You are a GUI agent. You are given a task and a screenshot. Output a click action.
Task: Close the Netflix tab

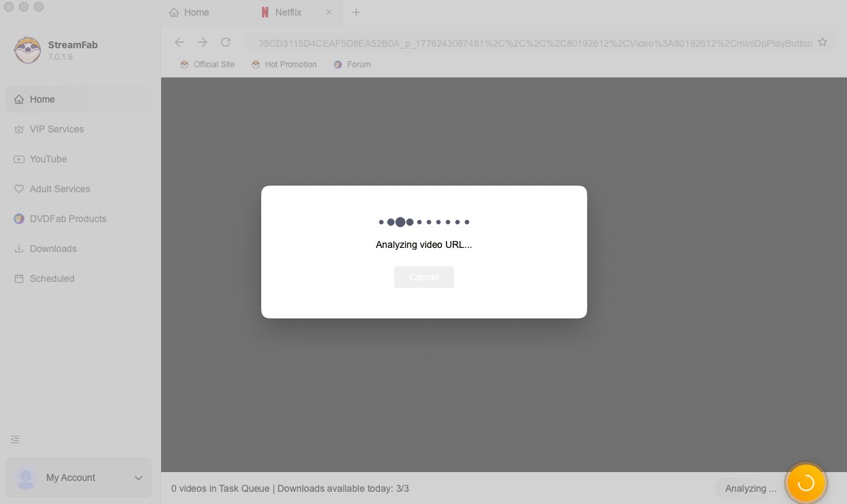[329, 12]
